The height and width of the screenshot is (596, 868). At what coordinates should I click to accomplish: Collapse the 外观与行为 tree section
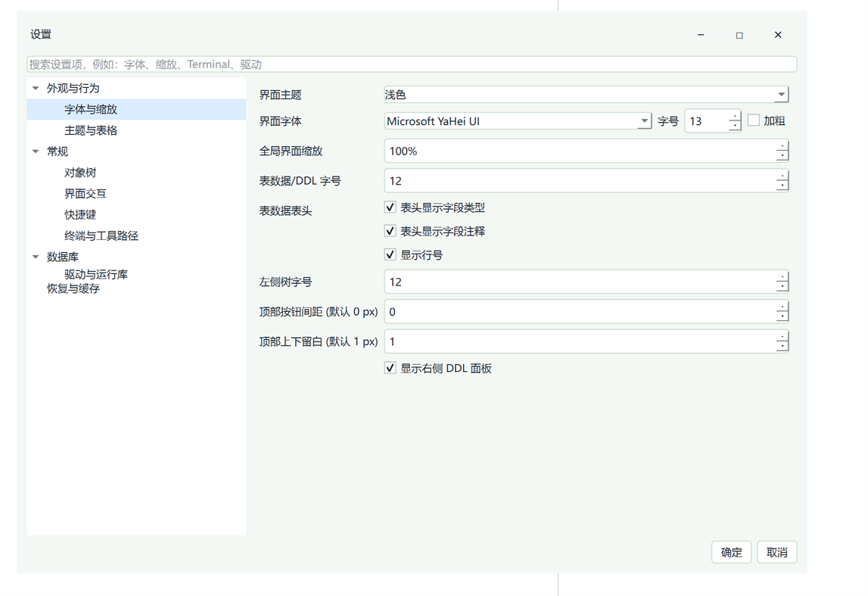pyautogui.click(x=36, y=88)
